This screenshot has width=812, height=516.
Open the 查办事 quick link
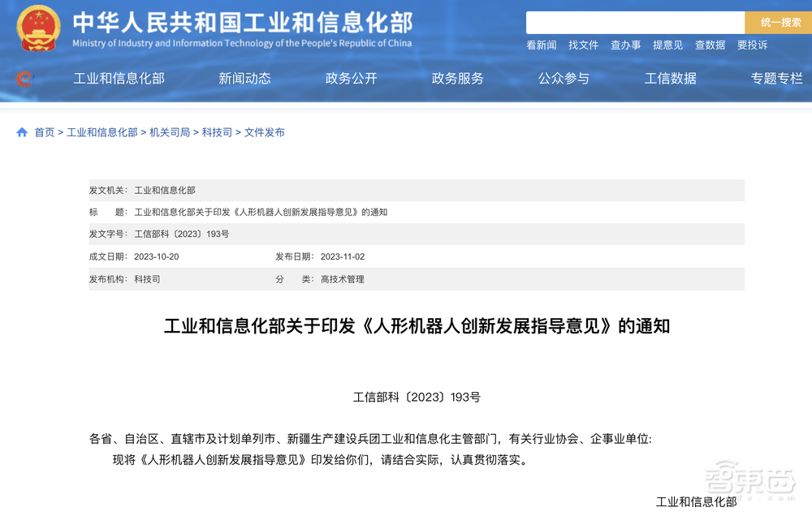(625, 45)
